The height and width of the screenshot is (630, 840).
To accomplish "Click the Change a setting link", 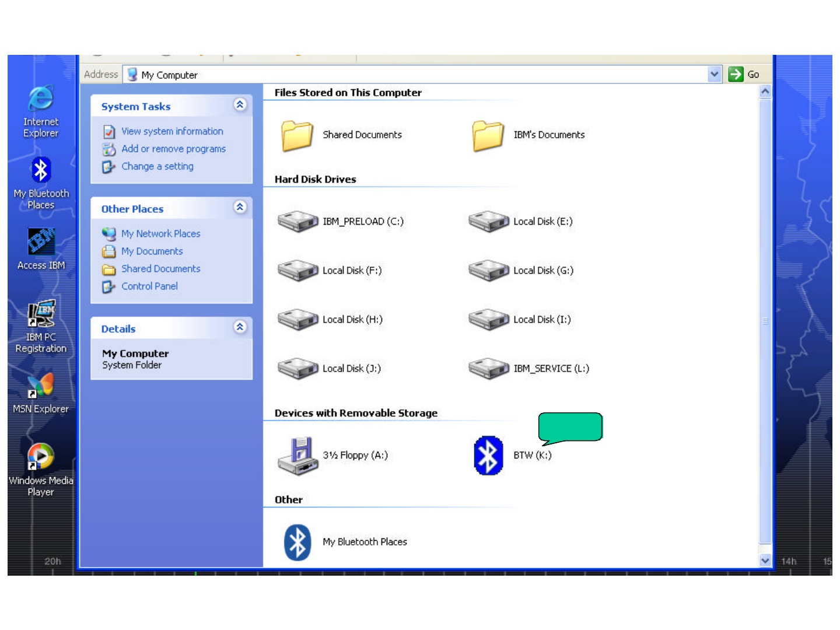I will coord(157,167).
